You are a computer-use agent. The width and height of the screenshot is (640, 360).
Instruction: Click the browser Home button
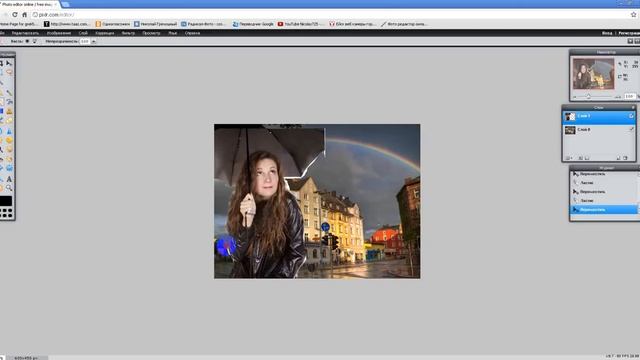pyautogui.click(x=24, y=14)
